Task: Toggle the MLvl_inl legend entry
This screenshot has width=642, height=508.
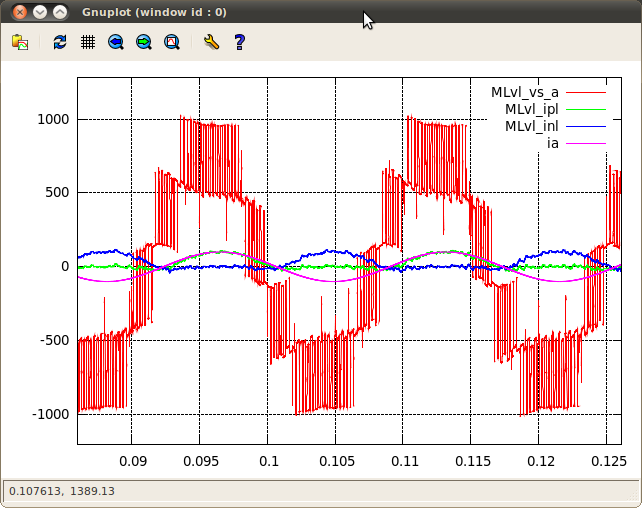Action: coord(531,126)
